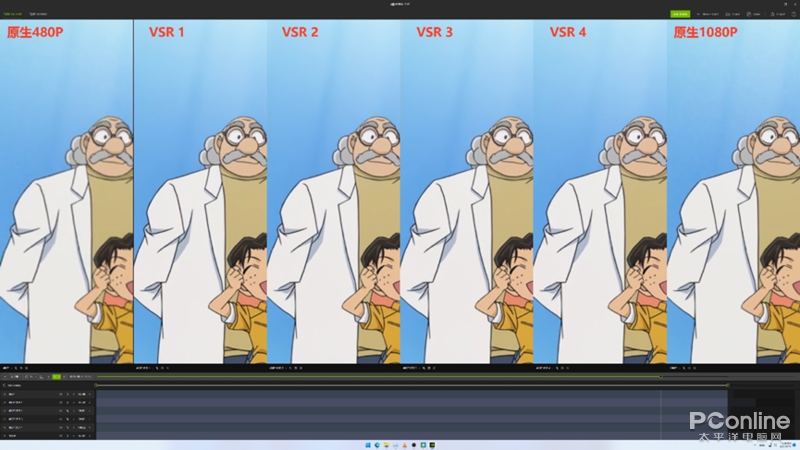
Task: Click the Save button in top bar
Action: point(754,14)
